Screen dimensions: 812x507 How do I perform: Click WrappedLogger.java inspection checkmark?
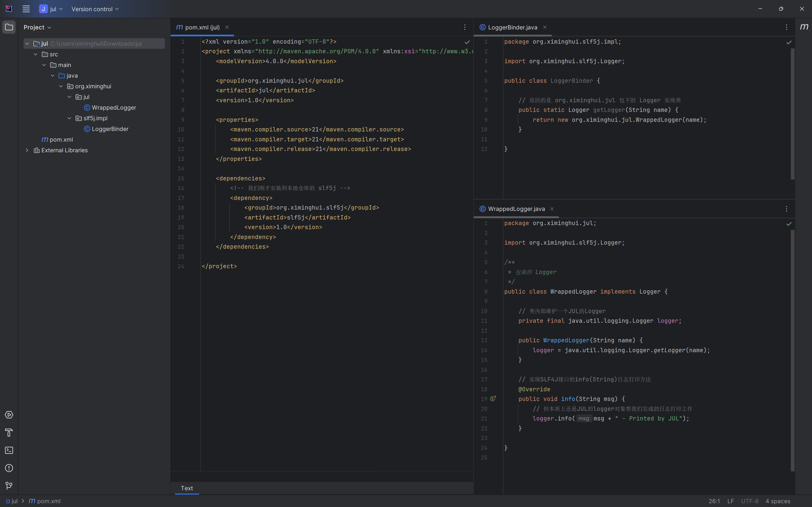(x=789, y=224)
